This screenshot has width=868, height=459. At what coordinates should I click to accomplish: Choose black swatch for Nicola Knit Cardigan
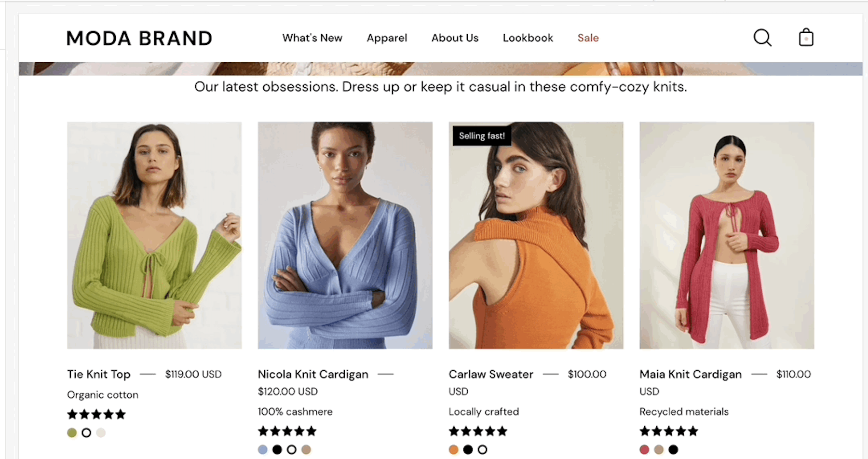[277, 449]
